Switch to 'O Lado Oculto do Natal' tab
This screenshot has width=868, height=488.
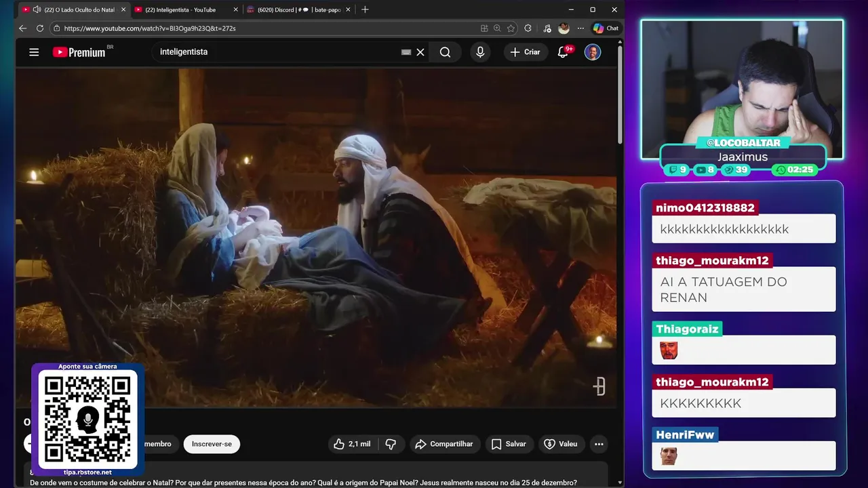click(73, 9)
